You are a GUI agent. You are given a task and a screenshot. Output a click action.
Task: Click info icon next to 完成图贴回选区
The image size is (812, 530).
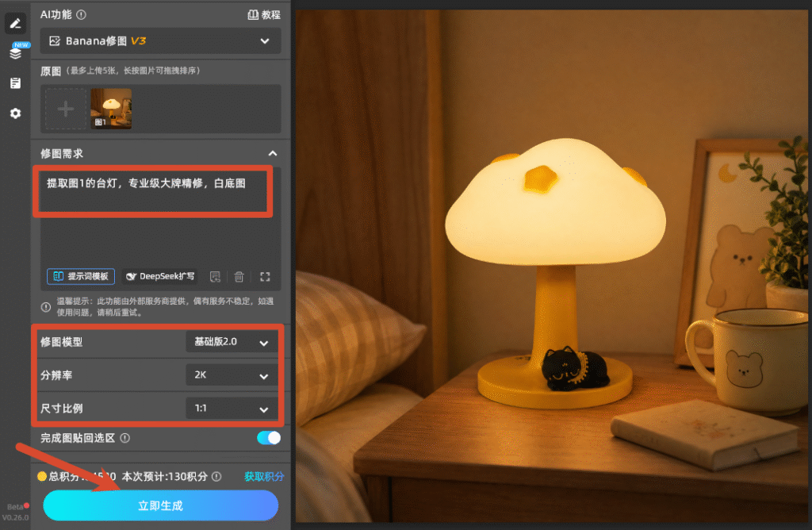124,438
